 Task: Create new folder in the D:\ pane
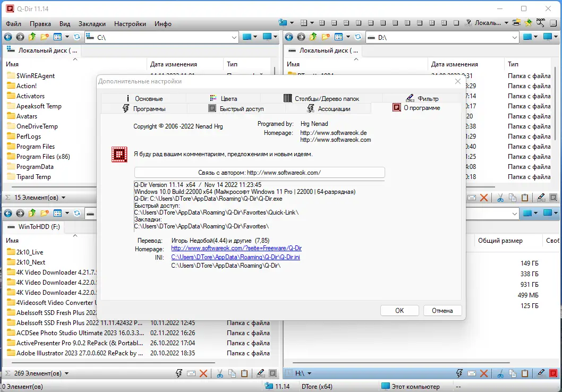tap(326, 37)
